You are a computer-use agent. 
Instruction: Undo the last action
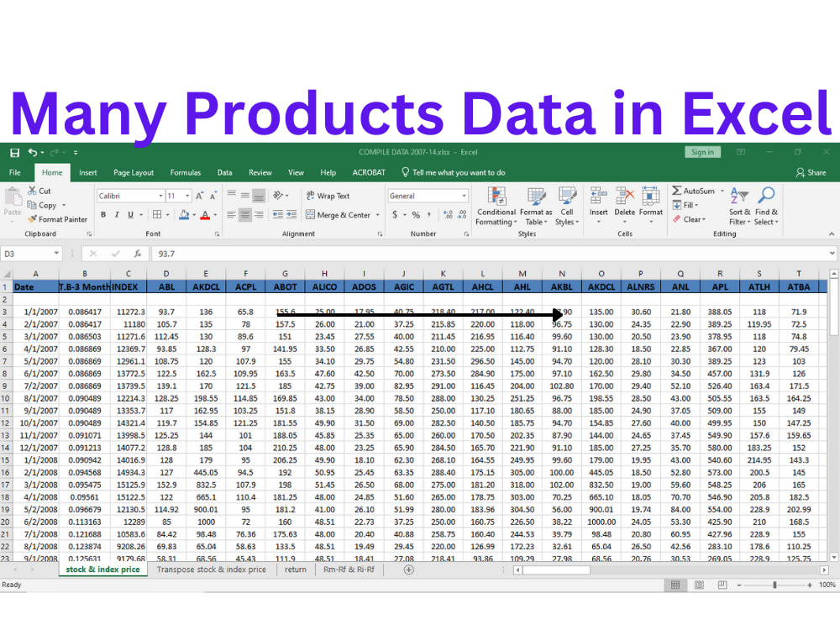(33, 153)
